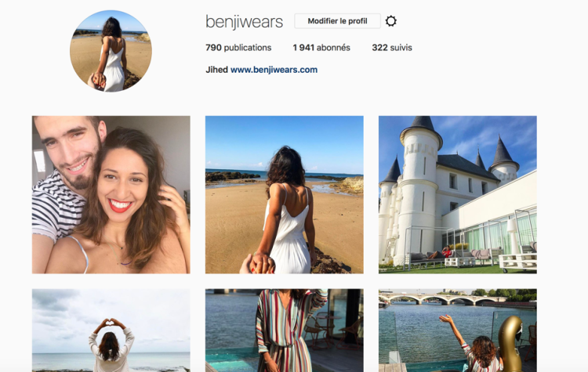This screenshot has height=372, width=588.
Task: Click the 790 publications count
Action: 238,48
